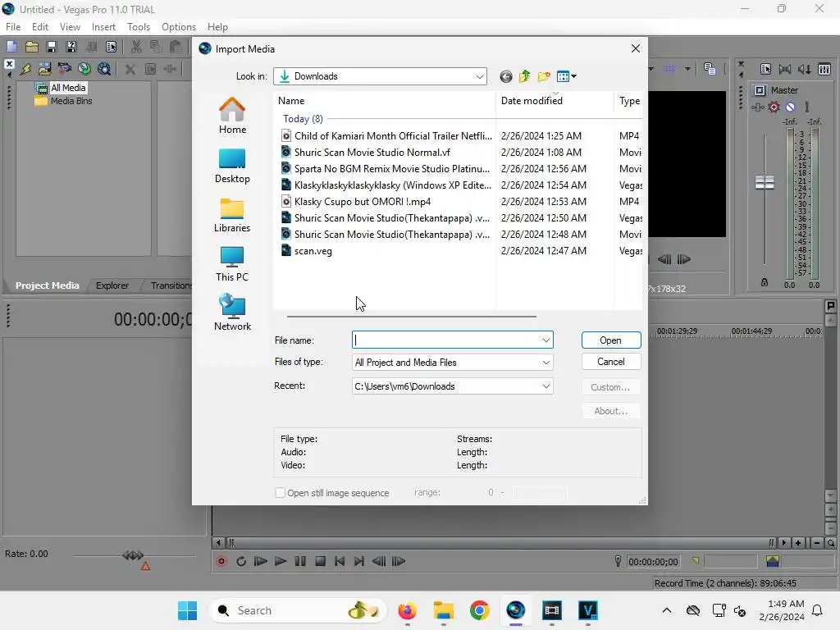Image resolution: width=840 pixels, height=630 pixels.
Task: Open File Explorer from the taskbar
Action: (x=444, y=610)
